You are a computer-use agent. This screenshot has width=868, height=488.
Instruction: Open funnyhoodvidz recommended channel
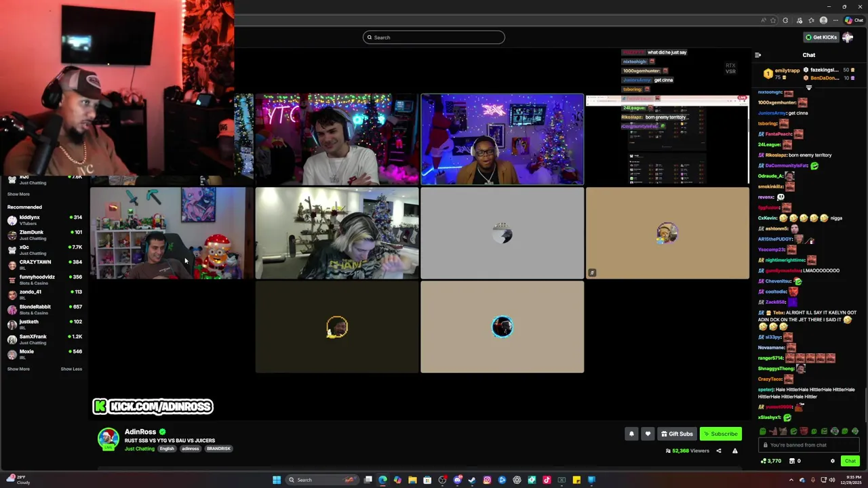[x=45, y=279]
